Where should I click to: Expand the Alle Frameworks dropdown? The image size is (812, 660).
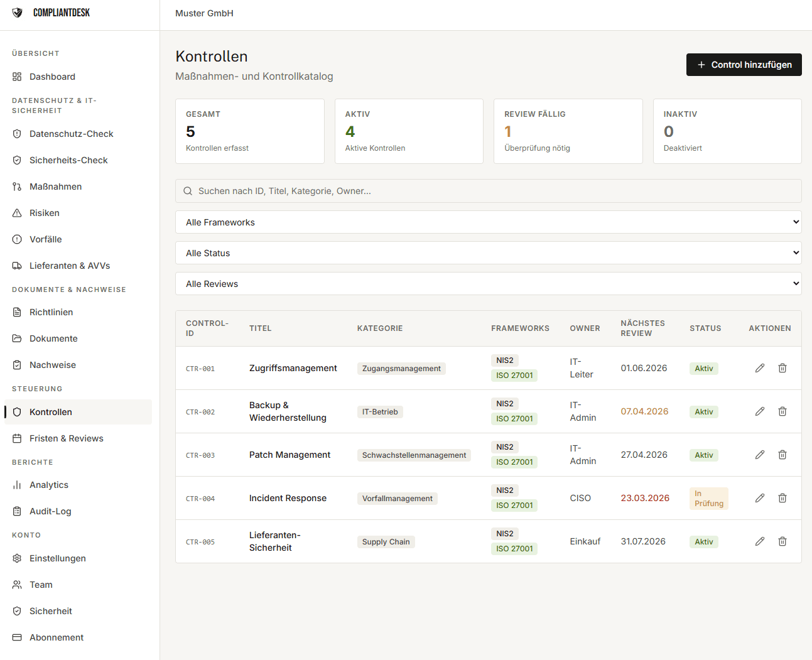coord(488,222)
